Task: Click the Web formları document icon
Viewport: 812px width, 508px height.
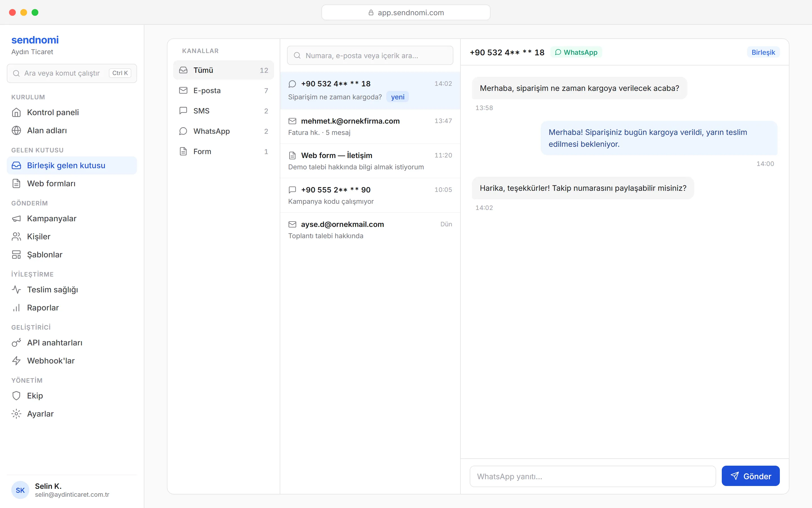Action: [x=16, y=184]
